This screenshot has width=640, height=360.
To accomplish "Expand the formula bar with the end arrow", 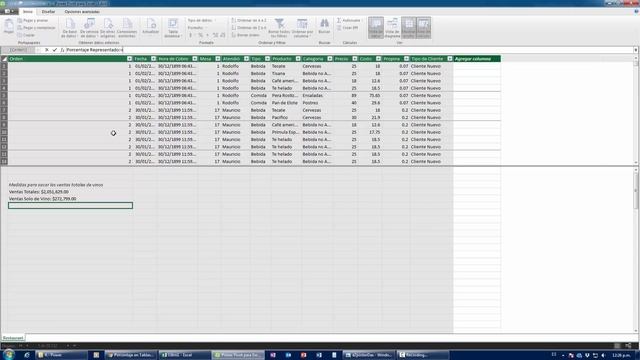I will pos(636,50).
